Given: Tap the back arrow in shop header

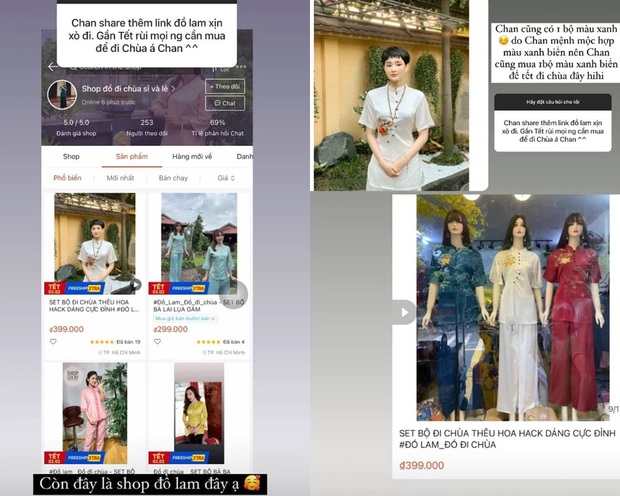Looking at the screenshot, I should pos(52,67).
